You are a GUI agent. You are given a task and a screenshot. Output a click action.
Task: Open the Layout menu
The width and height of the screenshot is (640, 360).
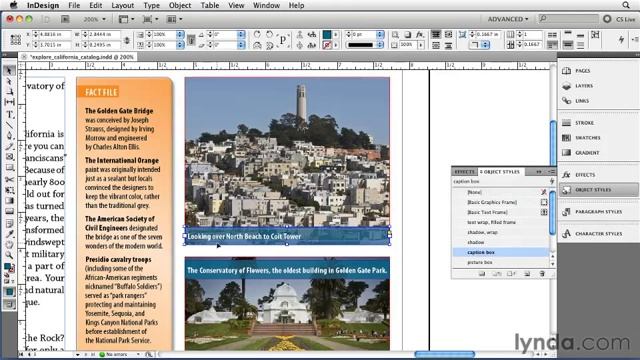pyautogui.click(x=122, y=5)
